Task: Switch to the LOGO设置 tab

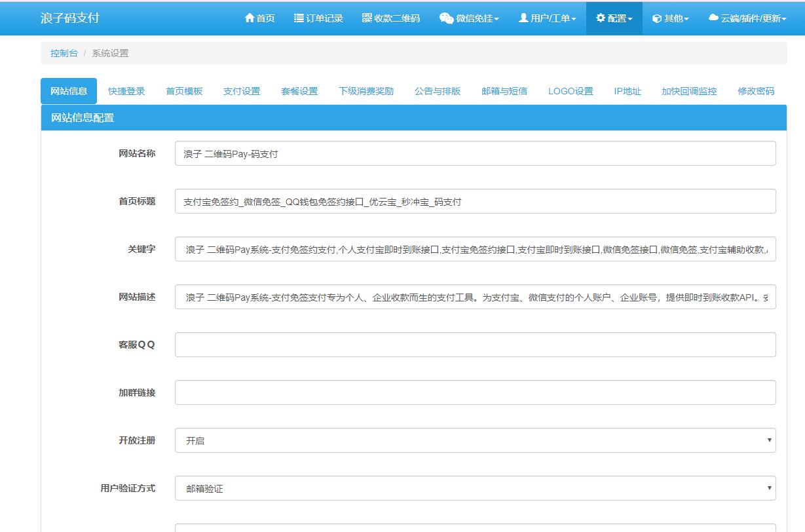Action: (571, 91)
